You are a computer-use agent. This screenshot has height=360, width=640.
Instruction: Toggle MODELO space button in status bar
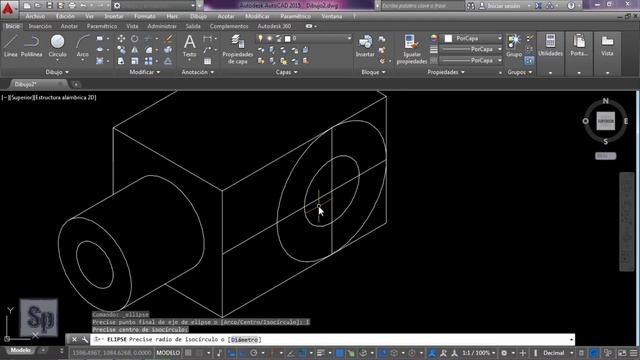click(x=168, y=353)
